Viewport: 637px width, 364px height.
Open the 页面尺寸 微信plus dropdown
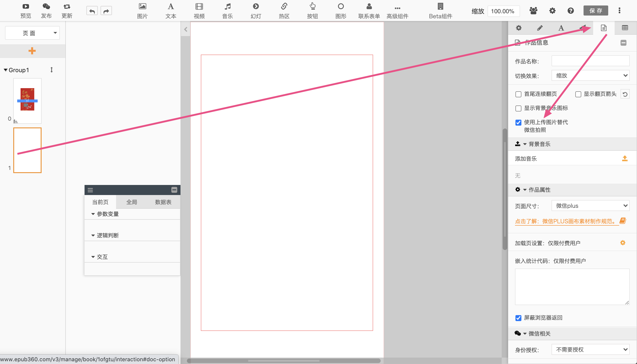[x=590, y=206]
